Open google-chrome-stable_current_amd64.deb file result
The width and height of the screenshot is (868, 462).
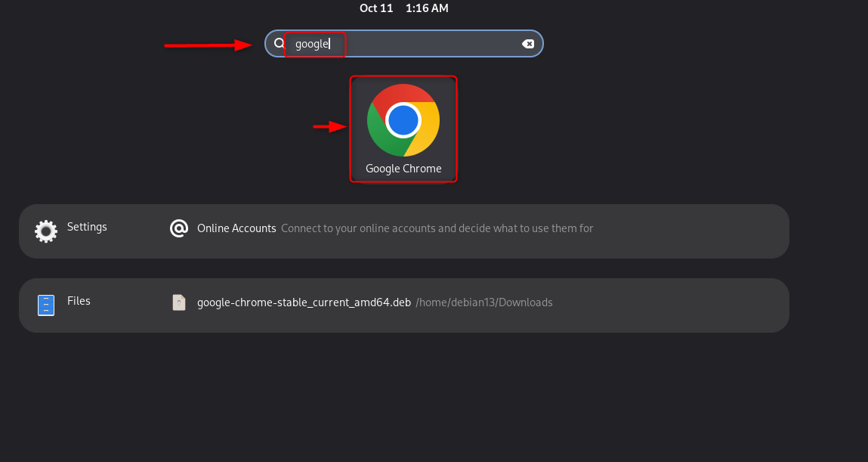pos(304,302)
